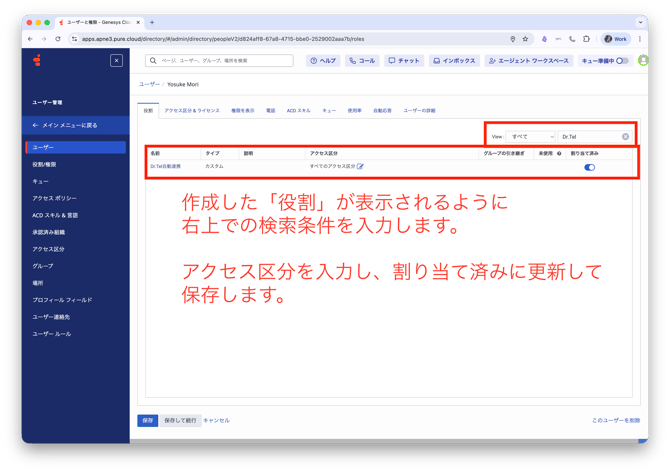Toggle the 割り当て済み switch for Dr.Tel自動連携
This screenshot has width=670, height=472.
(x=589, y=167)
